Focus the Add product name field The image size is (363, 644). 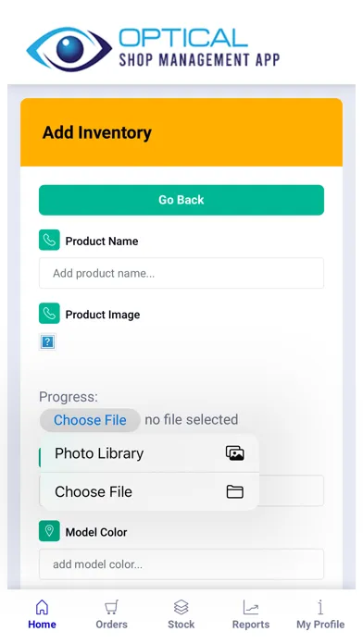coord(181,273)
